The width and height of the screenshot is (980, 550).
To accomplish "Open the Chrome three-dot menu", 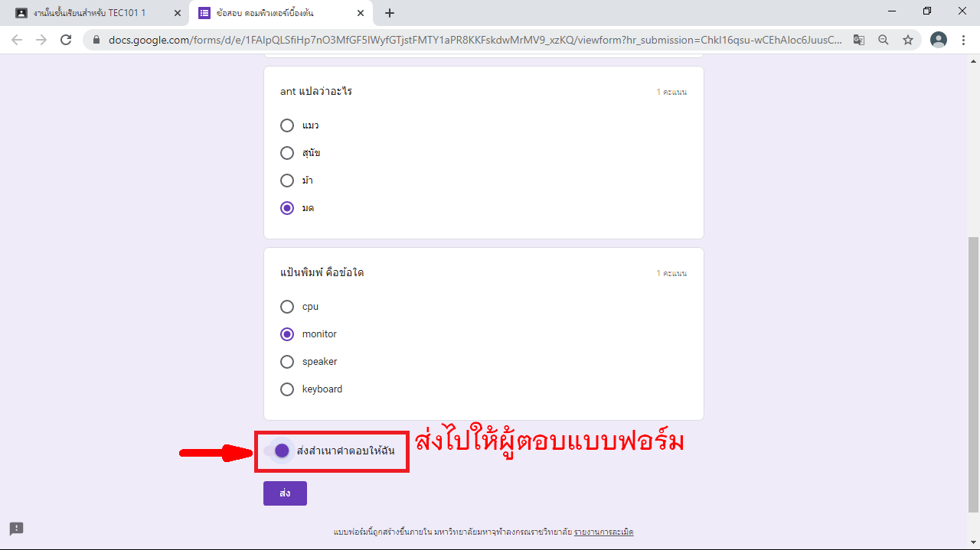I will pyautogui.click(x=963, y=40).
